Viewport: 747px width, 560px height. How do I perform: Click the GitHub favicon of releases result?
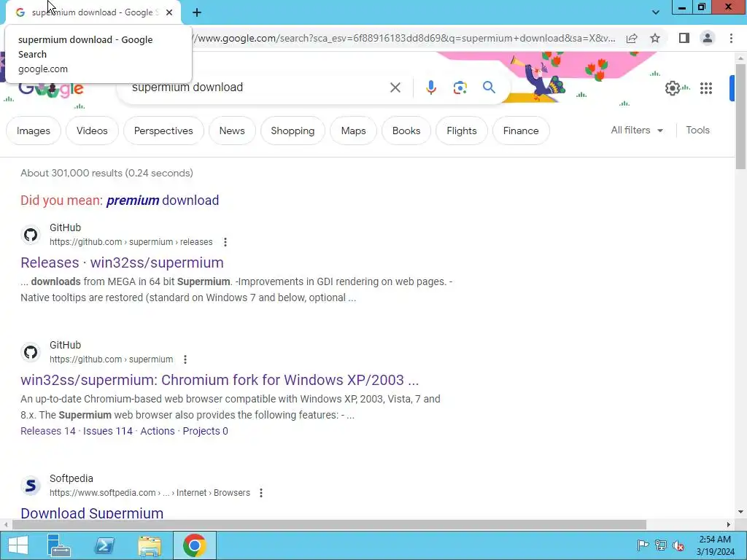click(x=31, y=235)
